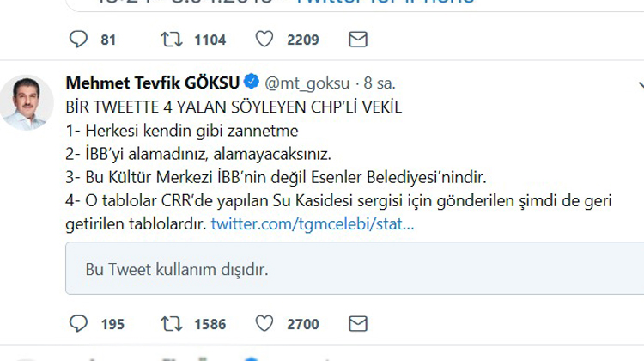Like the tweet with 2700 likes
644x361 pixels.
point(264,324)
